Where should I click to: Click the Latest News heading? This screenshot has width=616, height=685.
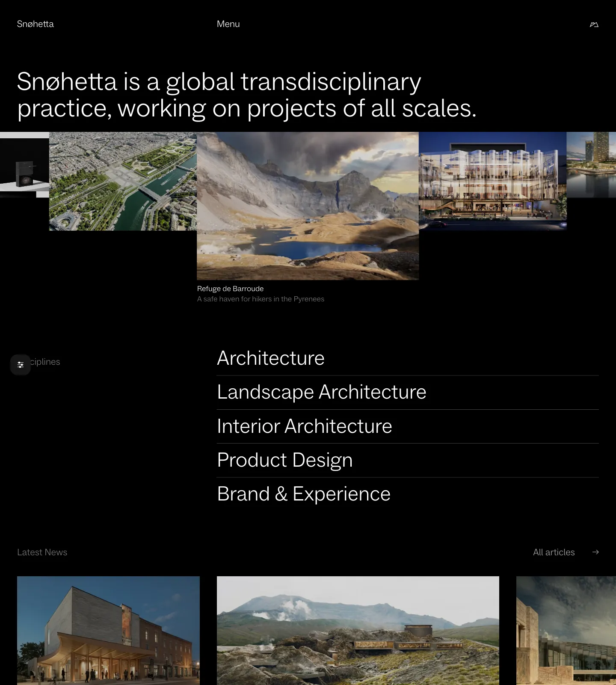pyautogui.click(x=42, y=552)
